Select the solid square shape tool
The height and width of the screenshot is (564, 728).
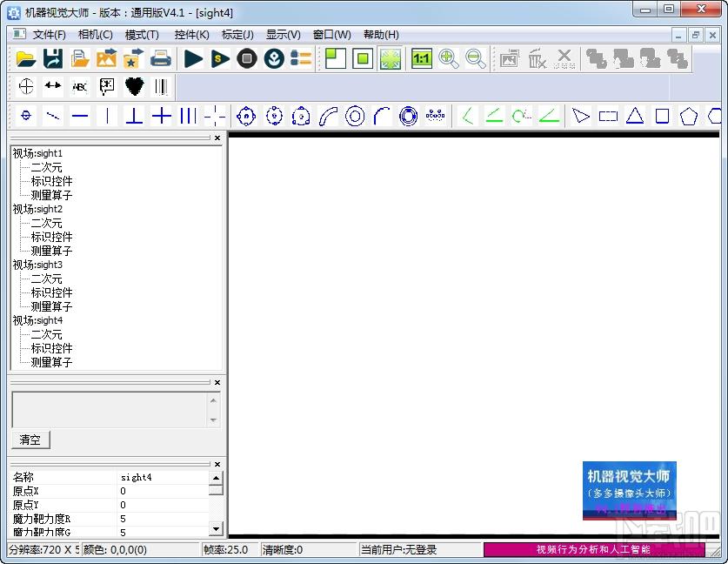coord(662,116)
